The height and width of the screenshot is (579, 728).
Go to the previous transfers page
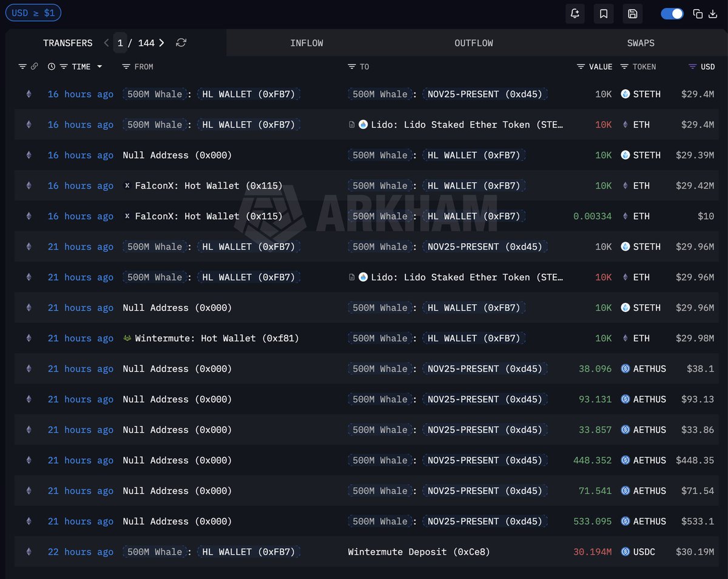pos(106,42)
